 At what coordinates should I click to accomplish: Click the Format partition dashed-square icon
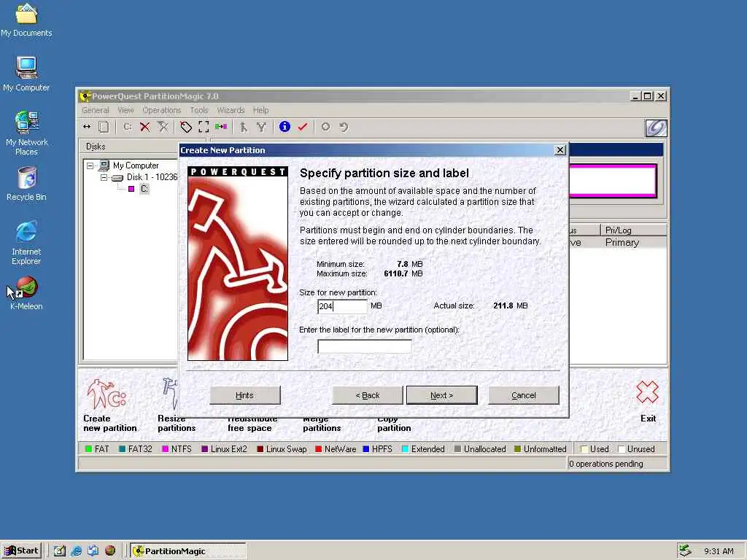click(204, 127)
